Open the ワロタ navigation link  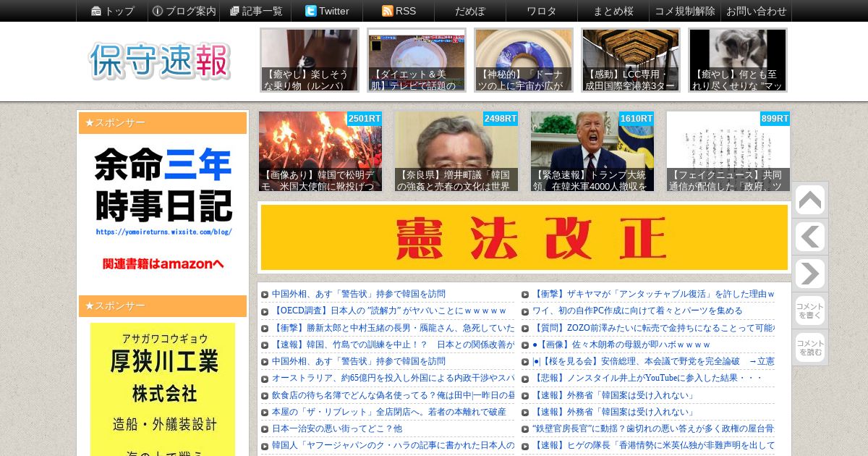(542, 11)
